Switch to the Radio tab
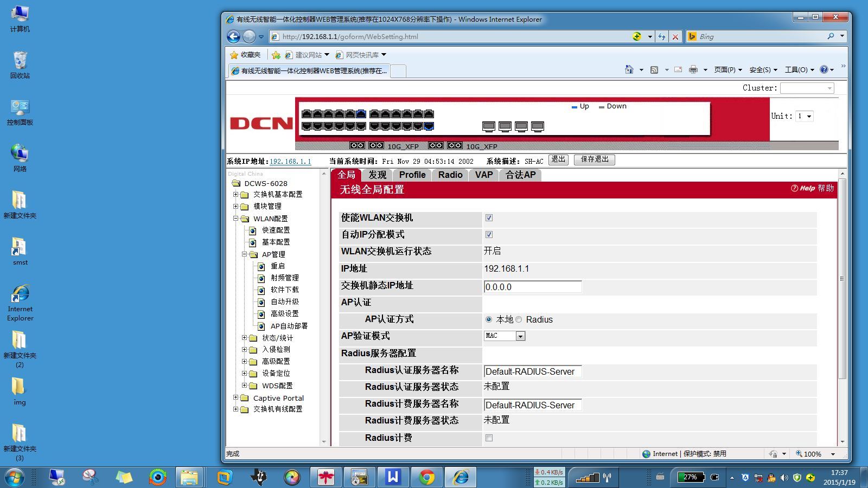868x488 pixels. pos(450,175)
